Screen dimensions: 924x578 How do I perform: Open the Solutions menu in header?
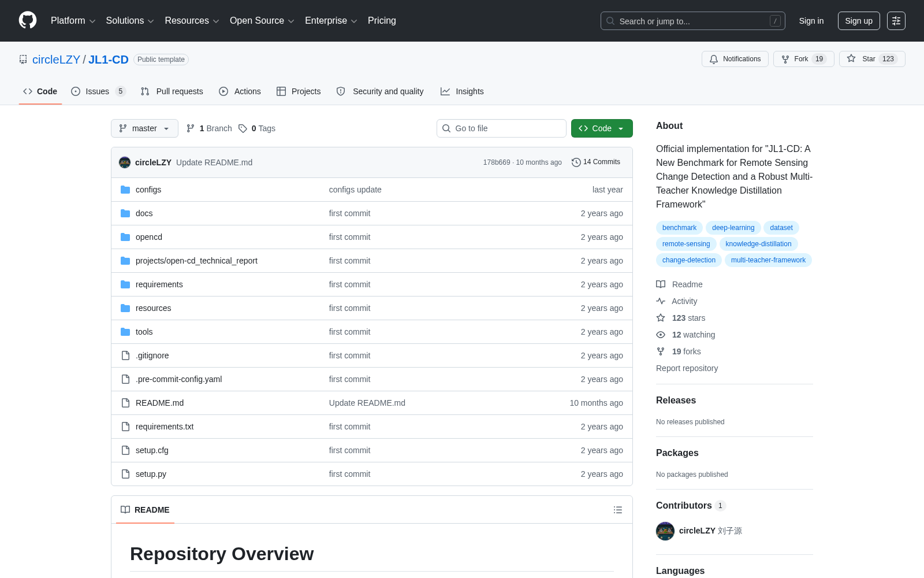(x=130, y=21)
